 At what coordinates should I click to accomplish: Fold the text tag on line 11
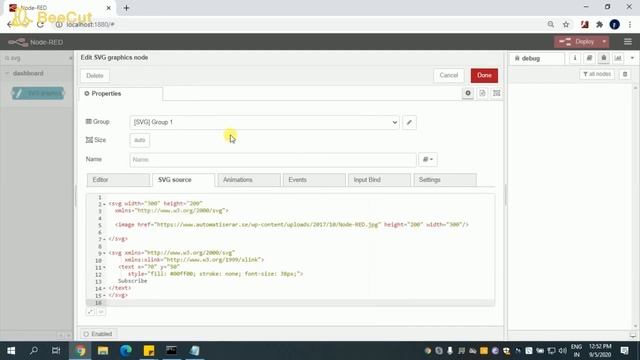[104, 267]
